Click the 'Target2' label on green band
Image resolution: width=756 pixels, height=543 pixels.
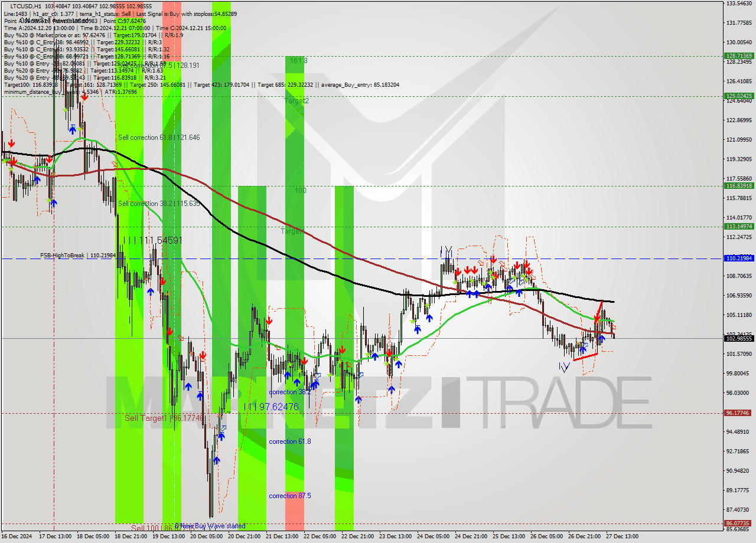click(296, 101)
